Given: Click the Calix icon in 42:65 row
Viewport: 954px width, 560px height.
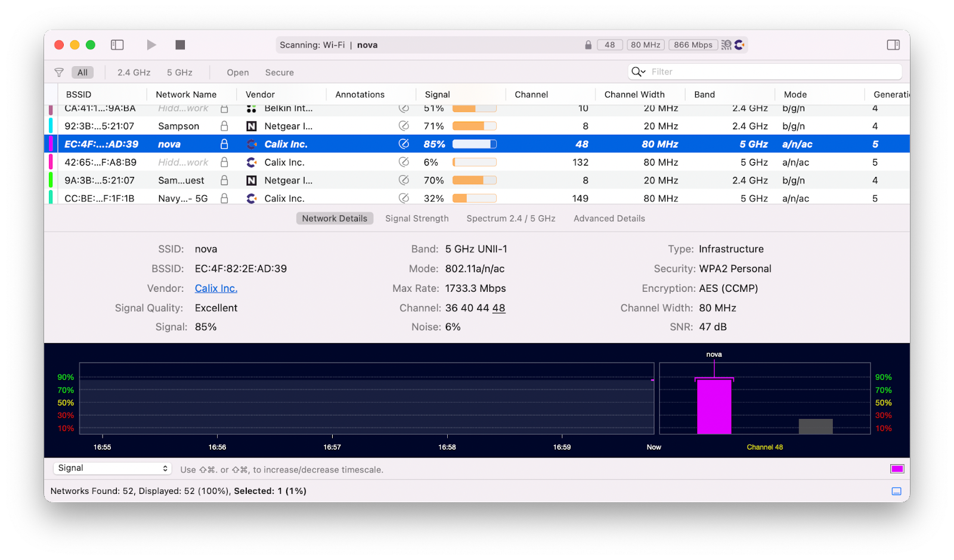Looking at the screenshot, I should (x=252, y=162).
